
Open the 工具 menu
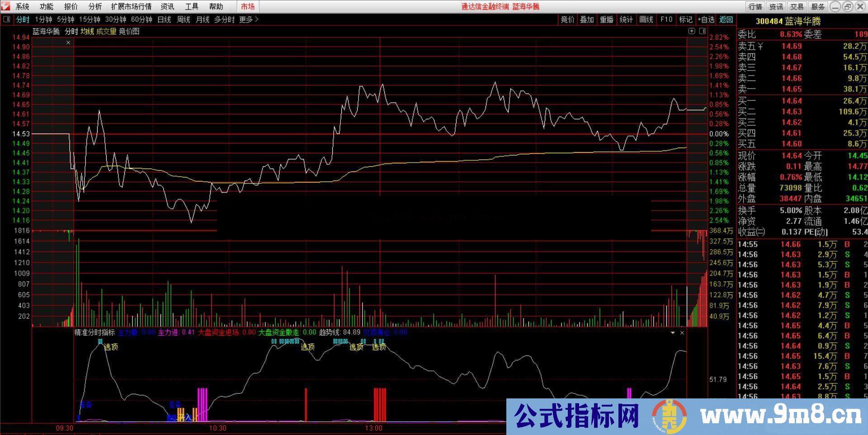click(x=192, y=6)
